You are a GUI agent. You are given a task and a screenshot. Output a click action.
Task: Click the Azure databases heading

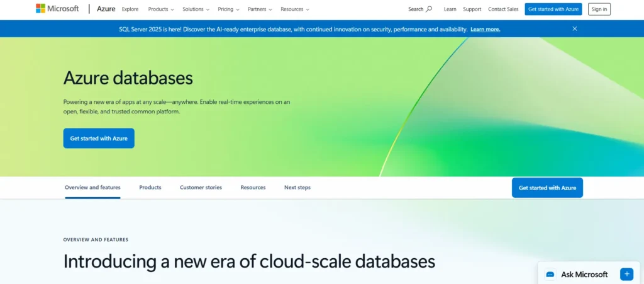pos(128,77)
